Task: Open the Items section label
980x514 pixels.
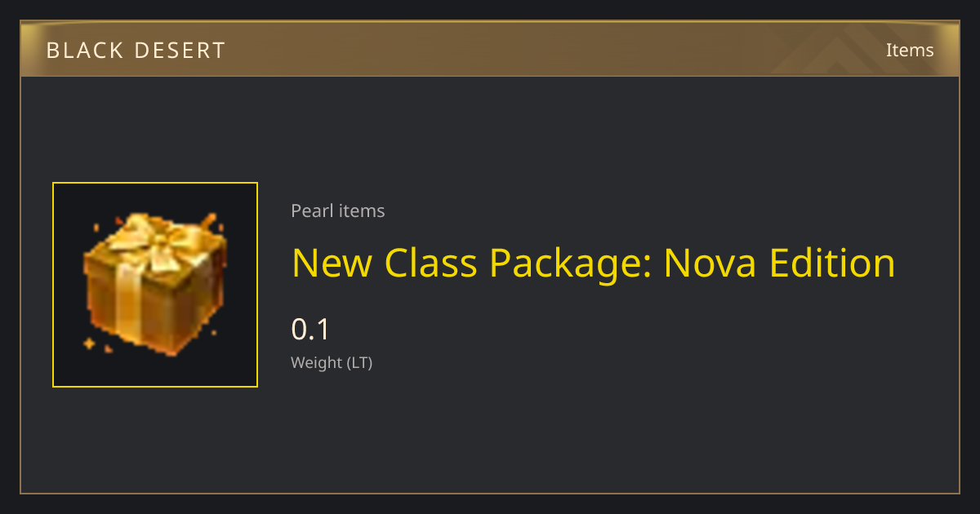Action: click(910, 50)
